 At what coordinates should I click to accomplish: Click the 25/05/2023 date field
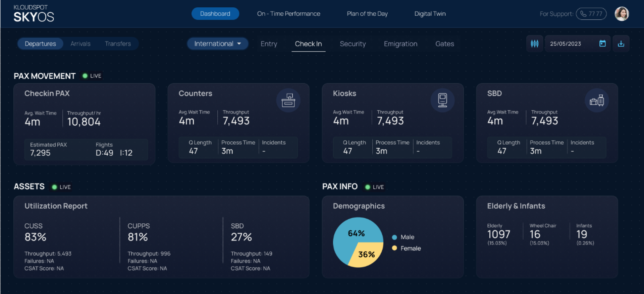566,44
